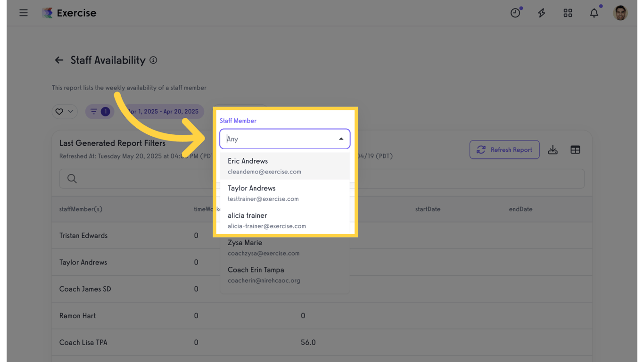Click the Refresh Report button

click(x=504, y=150)
